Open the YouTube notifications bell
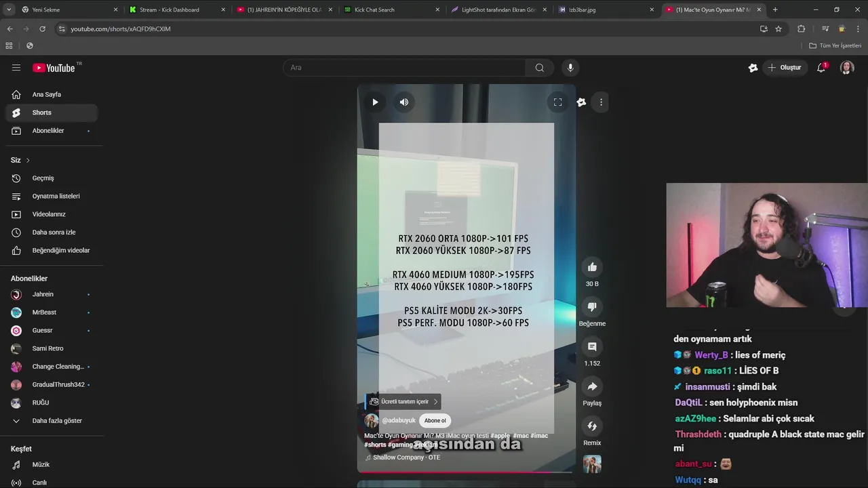 (821, 68)
